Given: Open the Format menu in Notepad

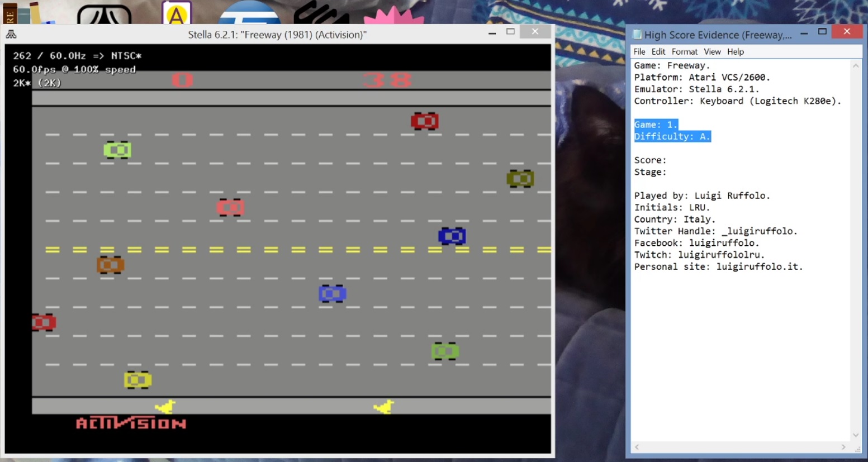Looking at the screenshot, I should click(685, 51).
